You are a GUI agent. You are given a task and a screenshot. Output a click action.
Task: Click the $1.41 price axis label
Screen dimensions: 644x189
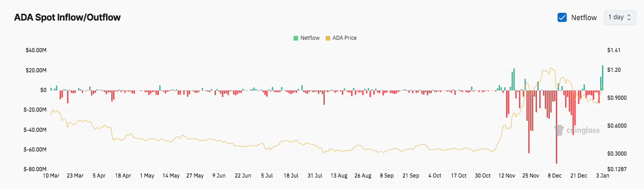tap(613, 50)
